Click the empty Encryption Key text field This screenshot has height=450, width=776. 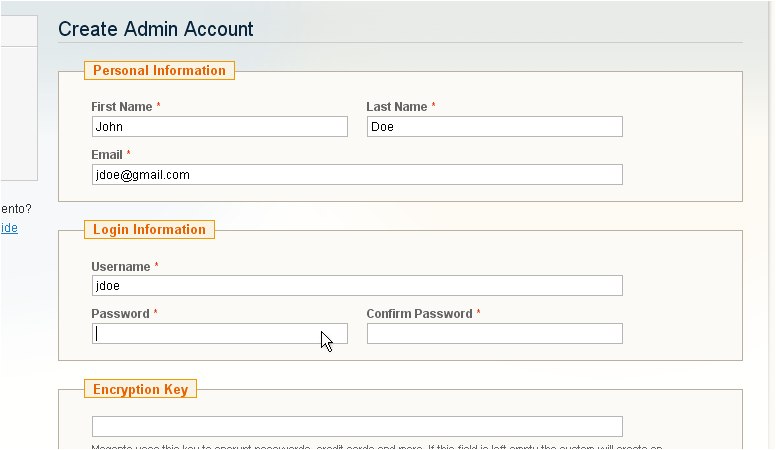(356, 427)
